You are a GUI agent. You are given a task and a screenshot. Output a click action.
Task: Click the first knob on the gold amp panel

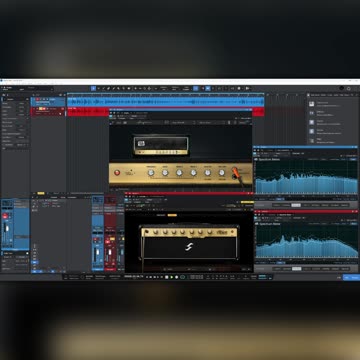(151, 172)
